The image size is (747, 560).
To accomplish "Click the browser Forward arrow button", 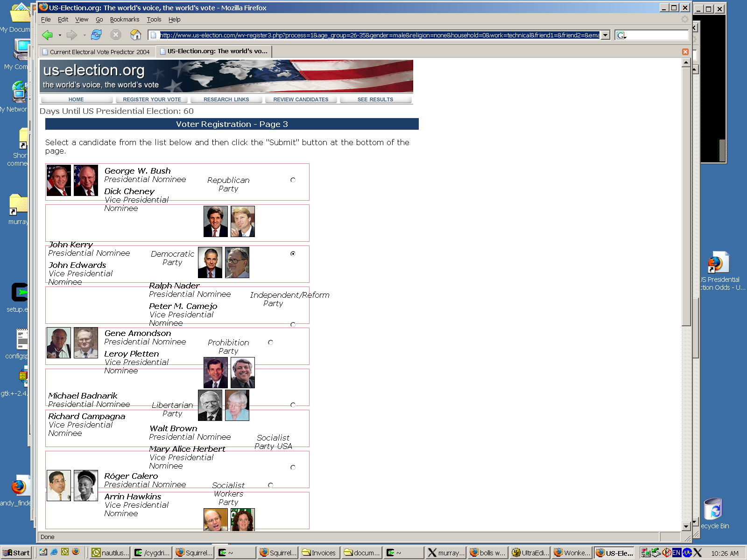I will (x=71, y=35).
